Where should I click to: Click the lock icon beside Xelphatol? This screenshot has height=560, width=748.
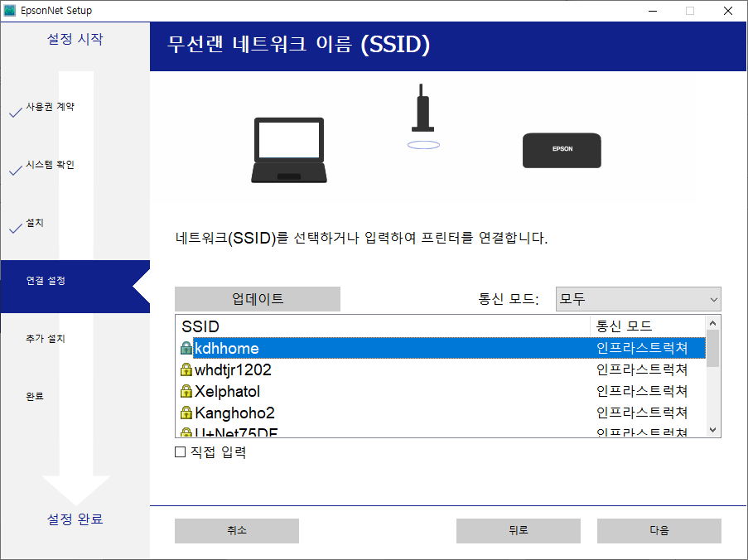click(186, 391)
